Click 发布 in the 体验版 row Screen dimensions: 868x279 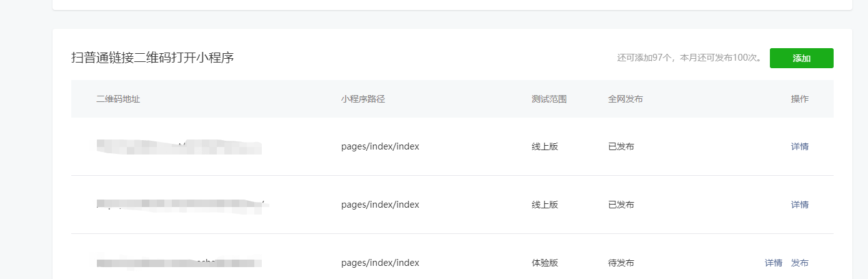tap(800, 263)
